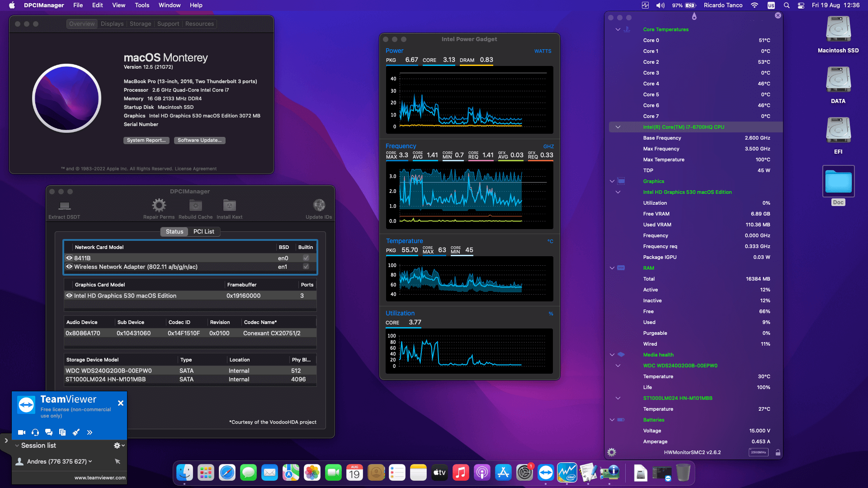Select Extract DSDT in DPCIManager toolbar
The image size is (868, 488).
(63, 208)
